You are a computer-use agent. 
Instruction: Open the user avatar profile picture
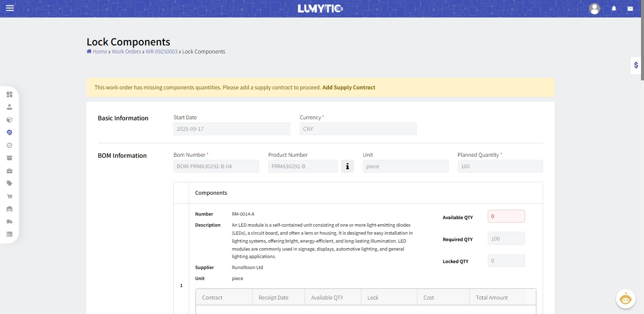[x=594, y=8]
